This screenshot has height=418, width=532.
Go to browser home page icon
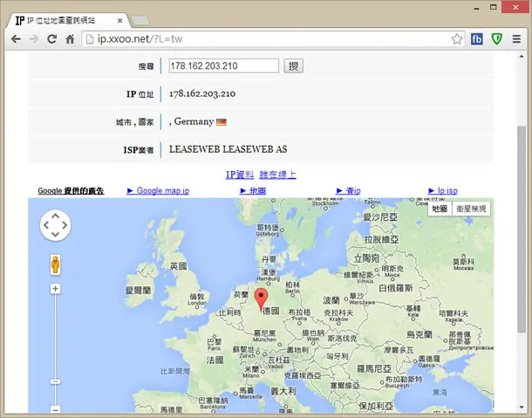[x=70, y=39]
